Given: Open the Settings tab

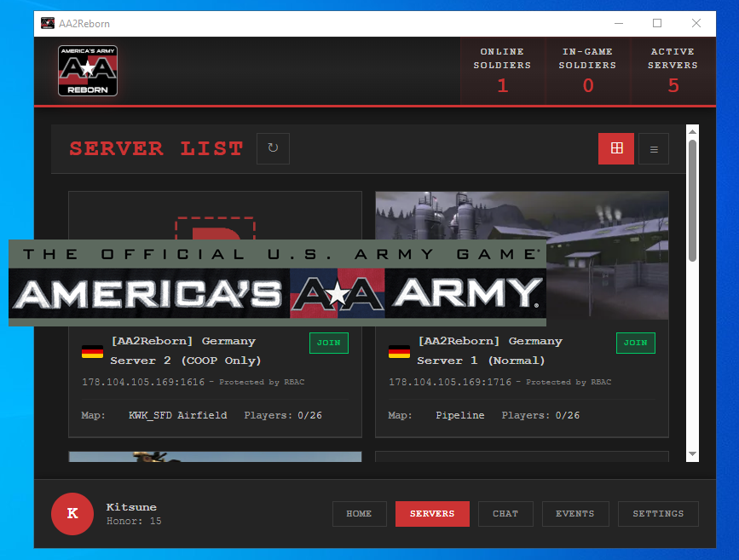Looking at the screenshot, I should tap(658, 514).
